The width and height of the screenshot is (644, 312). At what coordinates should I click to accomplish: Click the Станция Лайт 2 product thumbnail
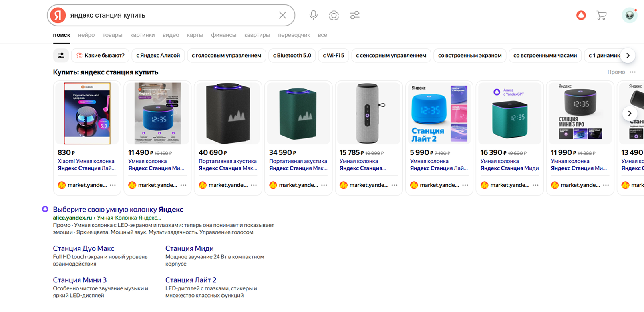click(439, 113)
